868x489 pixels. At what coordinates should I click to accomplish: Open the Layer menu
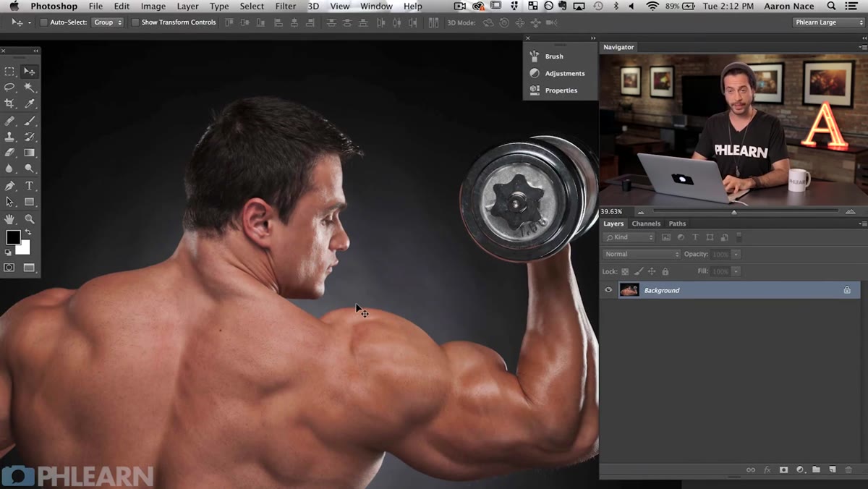(187, 6)
